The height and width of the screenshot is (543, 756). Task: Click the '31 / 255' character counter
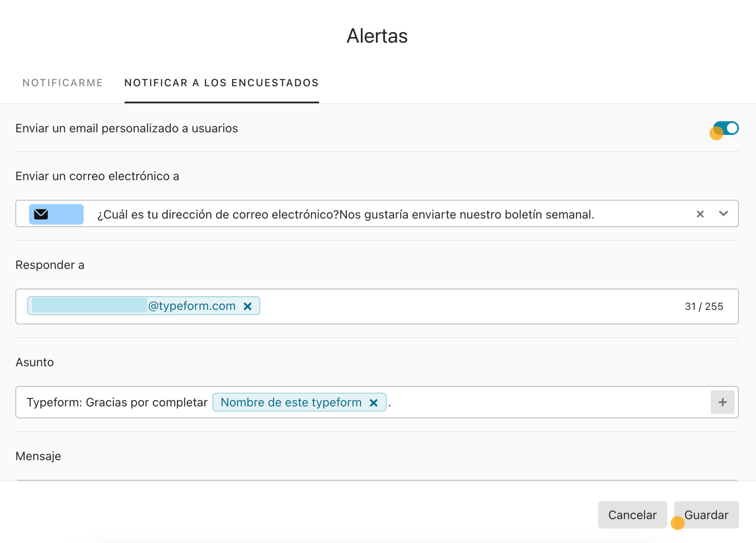pyautogui.click(x=704, y=307)
